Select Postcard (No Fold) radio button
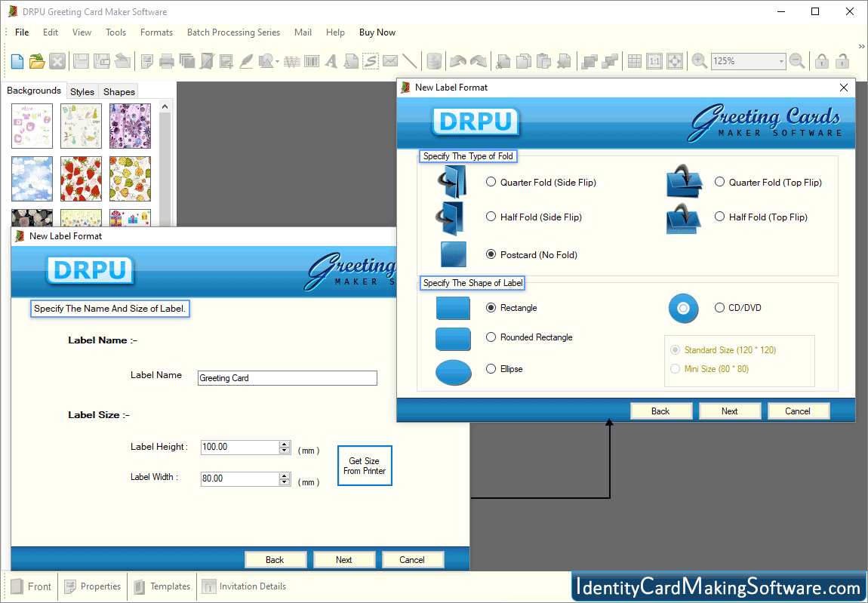This screenshot has height=603, width=868. [491, 254]
